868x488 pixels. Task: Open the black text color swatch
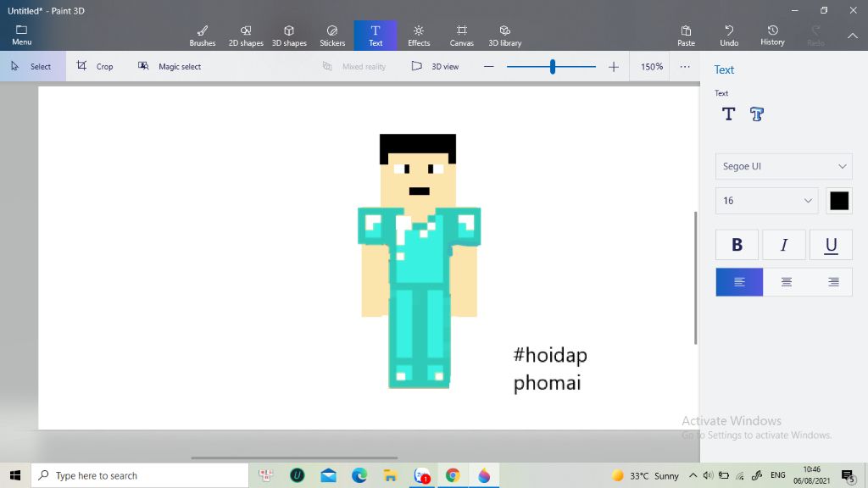click(839, 201)
